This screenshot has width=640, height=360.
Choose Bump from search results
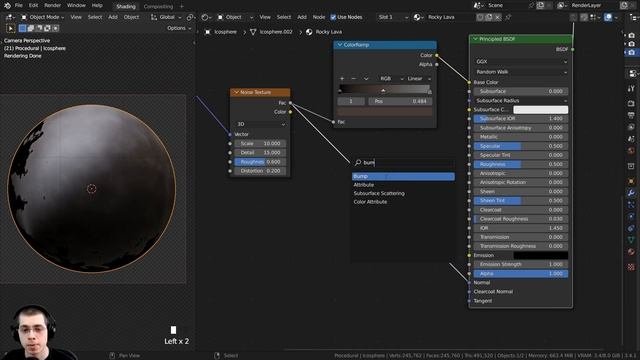point(403,176)
